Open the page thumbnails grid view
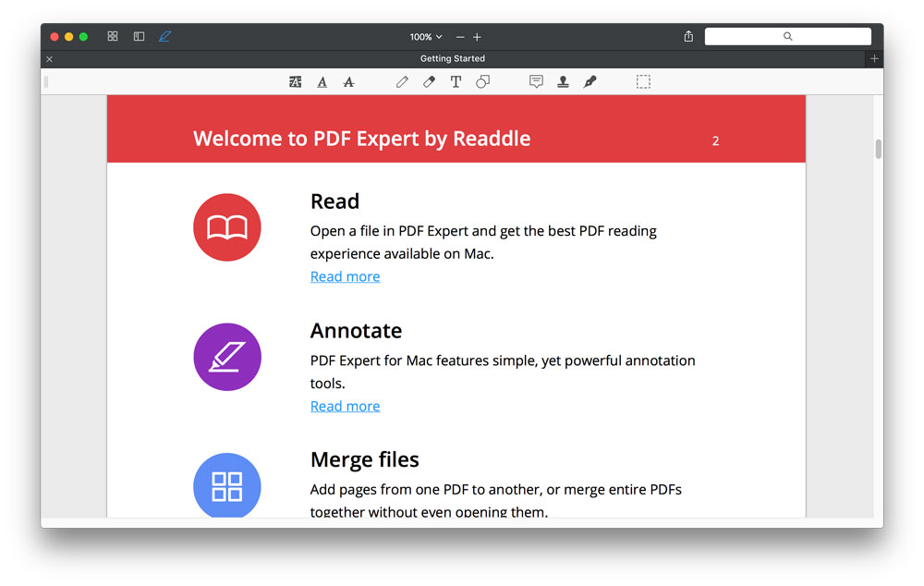This screenshot has width=924, height=586. (113, 37)
